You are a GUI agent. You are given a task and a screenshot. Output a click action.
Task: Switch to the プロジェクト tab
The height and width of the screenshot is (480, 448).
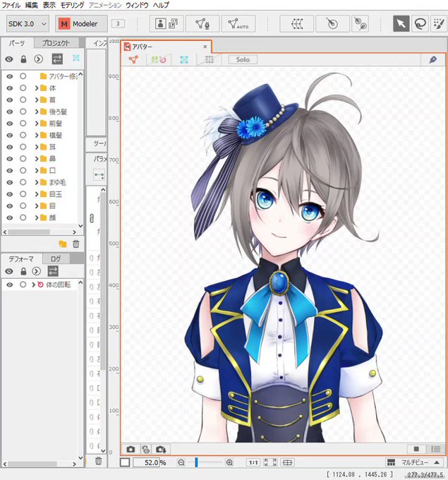(x=56, y=43)
